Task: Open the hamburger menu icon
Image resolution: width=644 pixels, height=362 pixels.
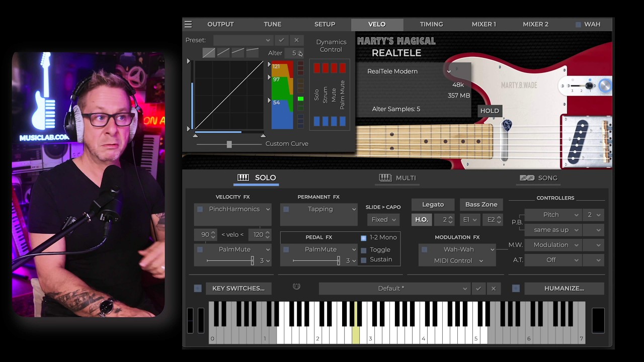Action: click(188, 24)
